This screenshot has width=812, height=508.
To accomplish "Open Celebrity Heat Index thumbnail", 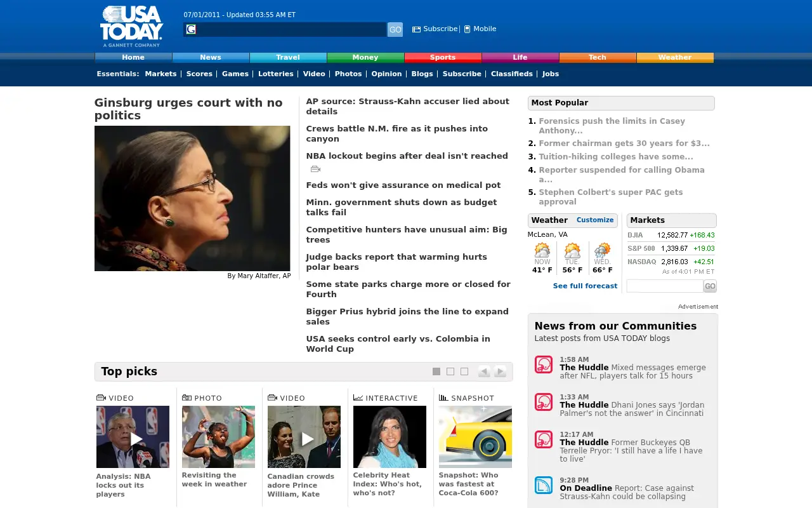I will click(390, 437).
